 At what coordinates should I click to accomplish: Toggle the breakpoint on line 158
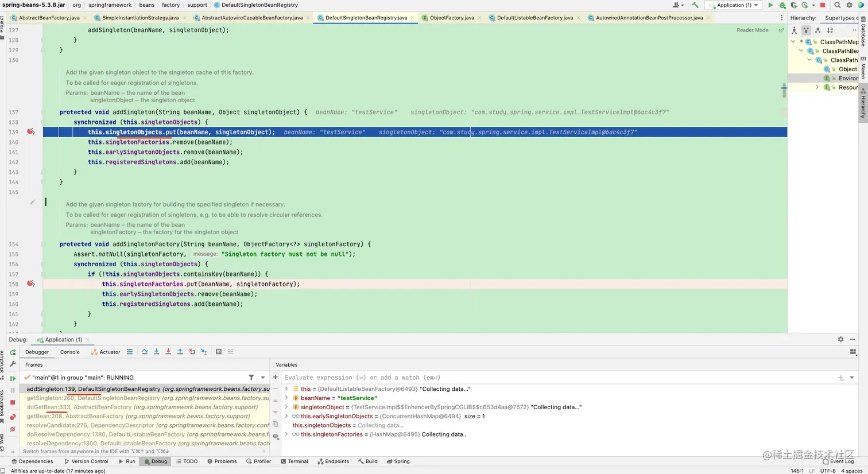tap(31, 283)
